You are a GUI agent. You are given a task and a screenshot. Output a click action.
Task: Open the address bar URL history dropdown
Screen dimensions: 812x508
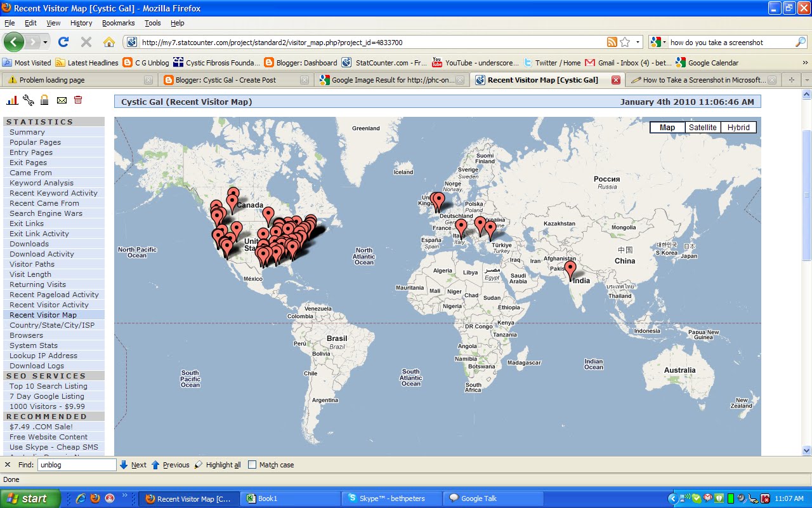[x=638, y=42]
